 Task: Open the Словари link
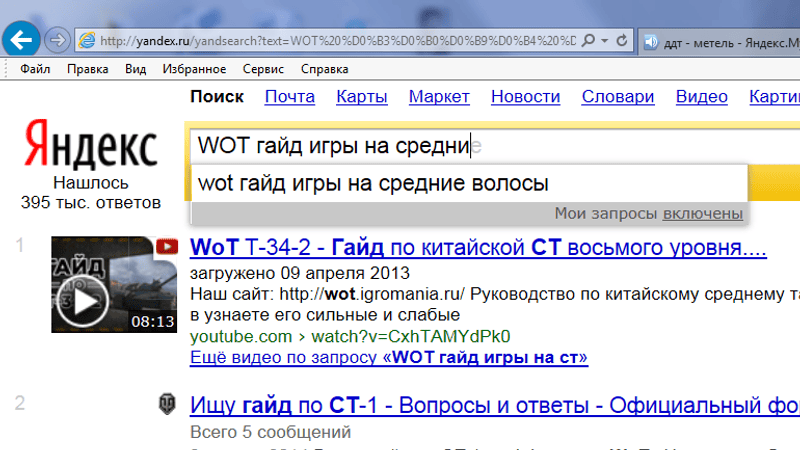coord(618,96)
